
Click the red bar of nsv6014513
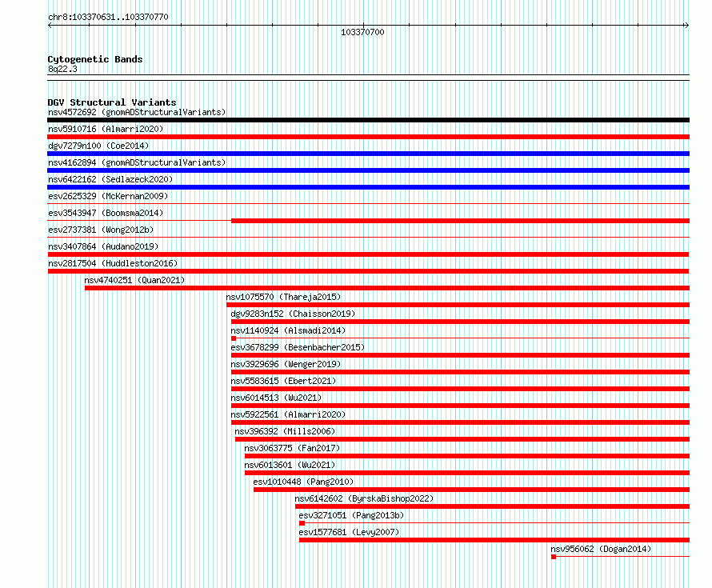pos(461,406)
